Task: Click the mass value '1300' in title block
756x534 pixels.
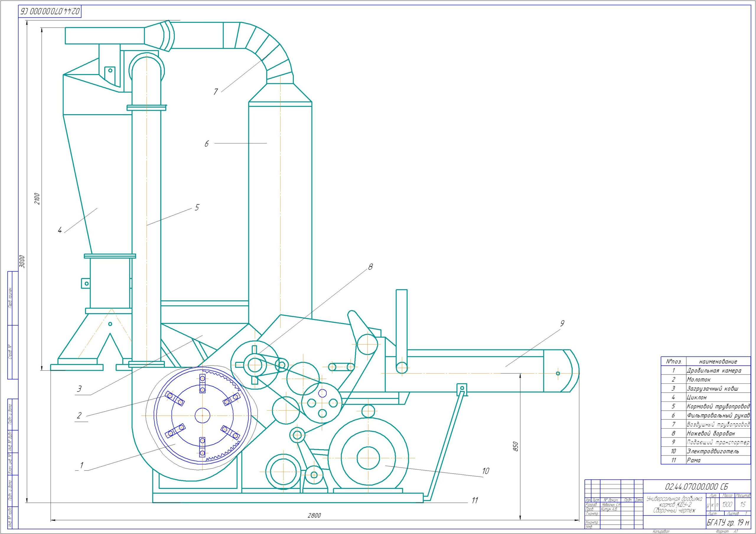Action: click(x=727, y=505)
